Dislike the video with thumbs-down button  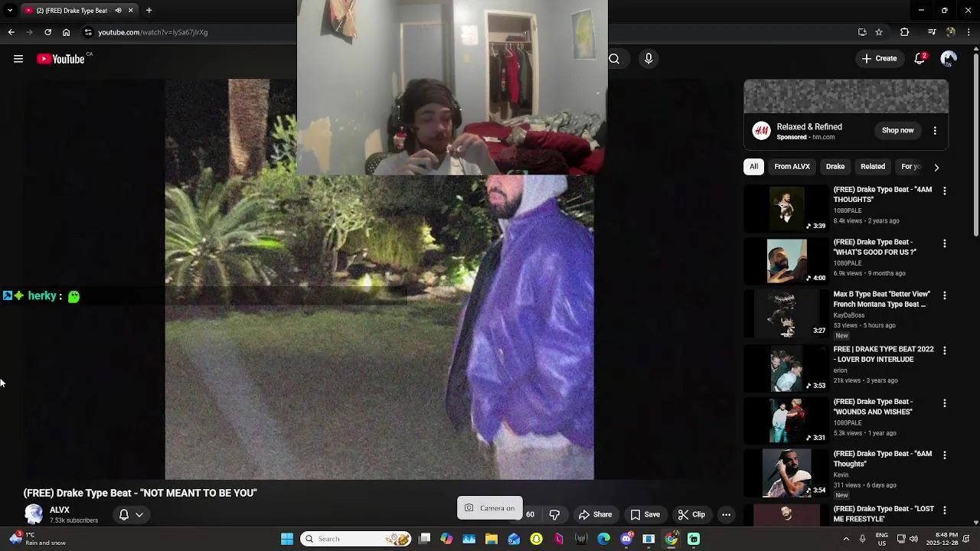[x=554, y=514]
